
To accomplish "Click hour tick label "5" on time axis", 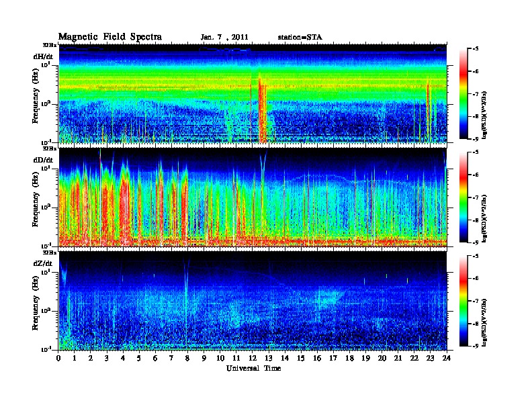I will point(139,358).
